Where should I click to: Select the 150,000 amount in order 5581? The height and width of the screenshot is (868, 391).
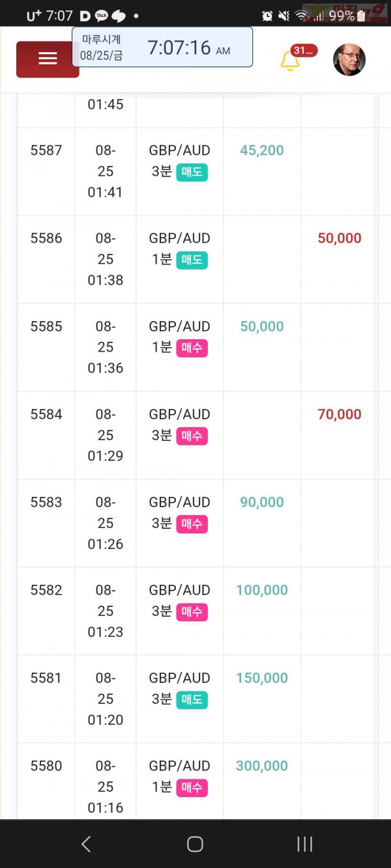tap(262, 678)
